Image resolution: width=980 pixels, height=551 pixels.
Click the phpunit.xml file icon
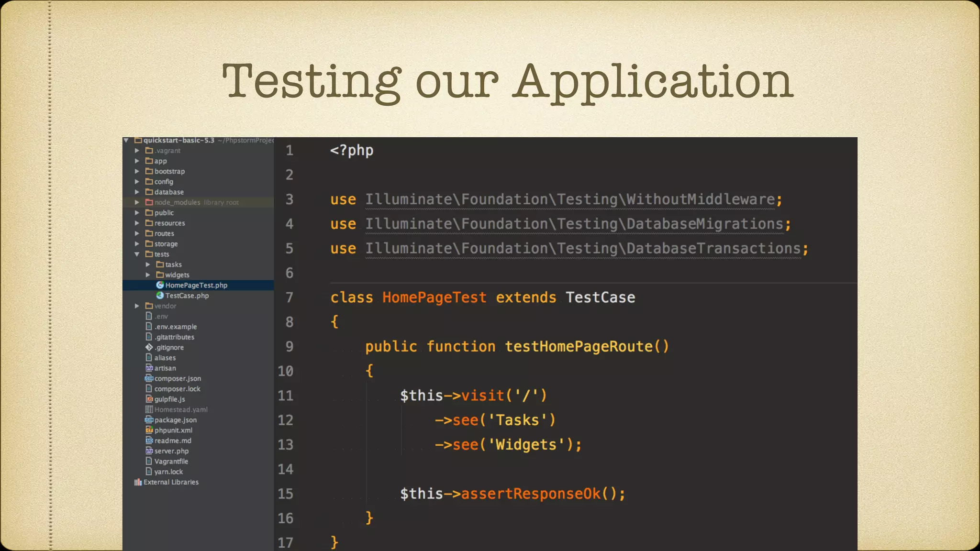pos(149,430)
